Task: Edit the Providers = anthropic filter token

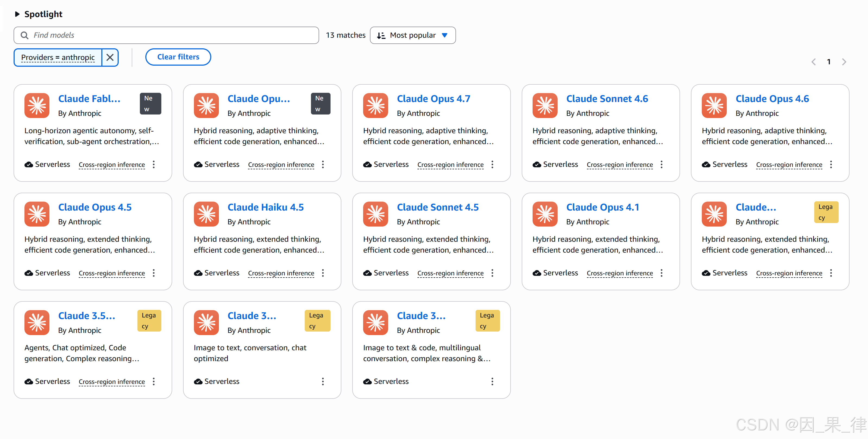Action: pos(58,57)
